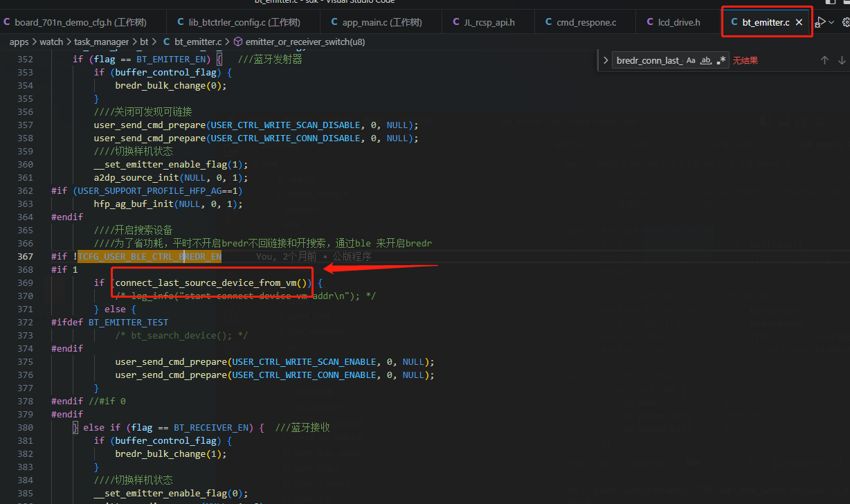The width and height of the screenshot is (850, 504).
Task: Toggle Match Whole Word in find widget
Action: [706, 60]
